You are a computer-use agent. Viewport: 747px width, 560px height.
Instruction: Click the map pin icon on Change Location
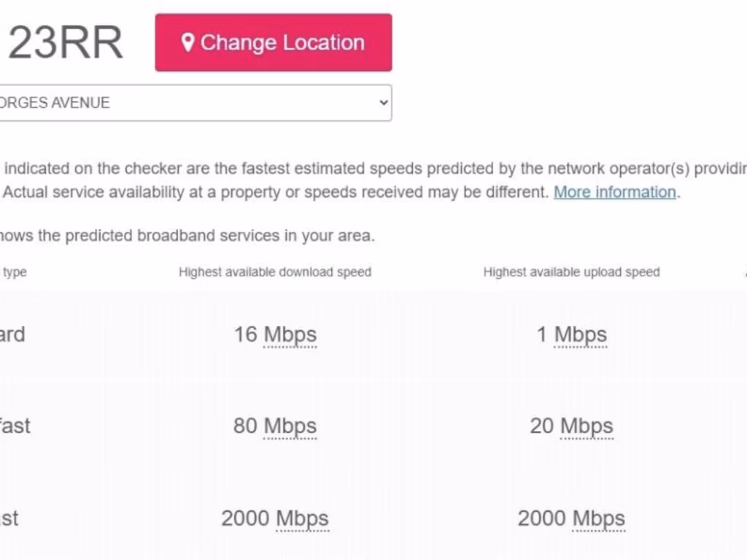pos(187,43)
